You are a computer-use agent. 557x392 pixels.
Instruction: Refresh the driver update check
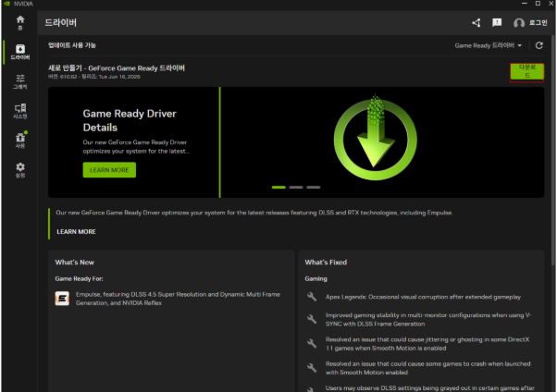pyautogui.click(x=539, y=45)
